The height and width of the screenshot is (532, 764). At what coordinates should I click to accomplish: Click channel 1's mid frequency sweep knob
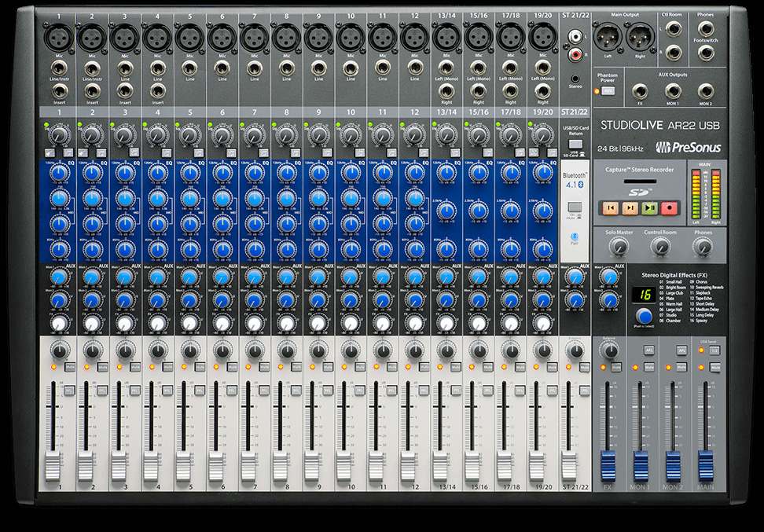tap(60, 198)
